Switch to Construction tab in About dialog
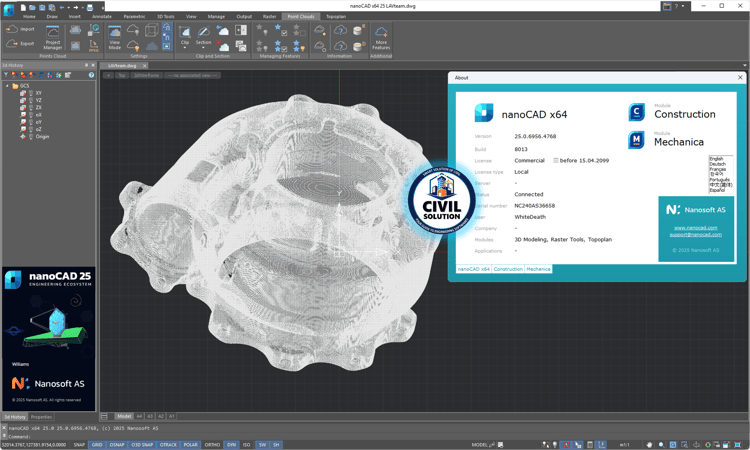Viewport: 750px width, 450px height. point(508,269)
